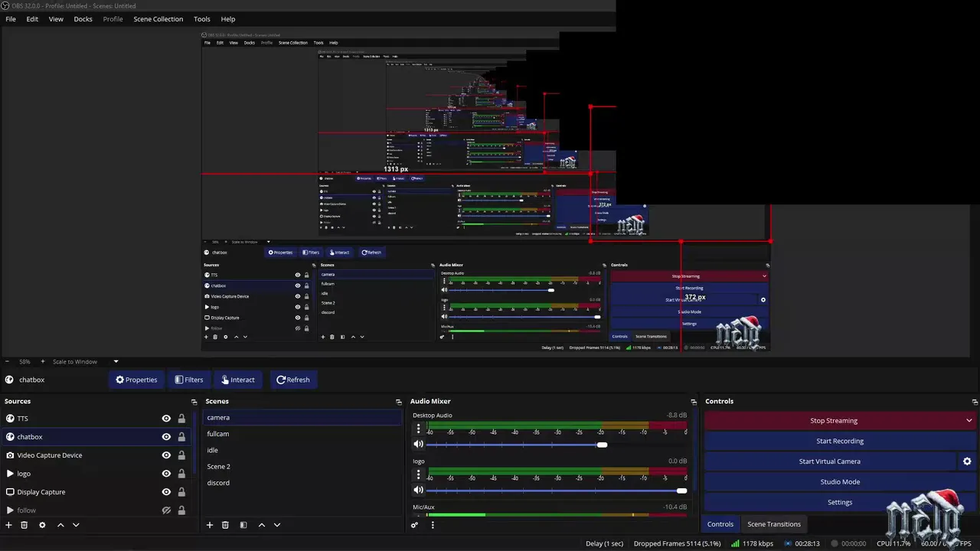The image size is (980, 551).
Task: Open the Tools menu
Action: (x=202, y=19)
